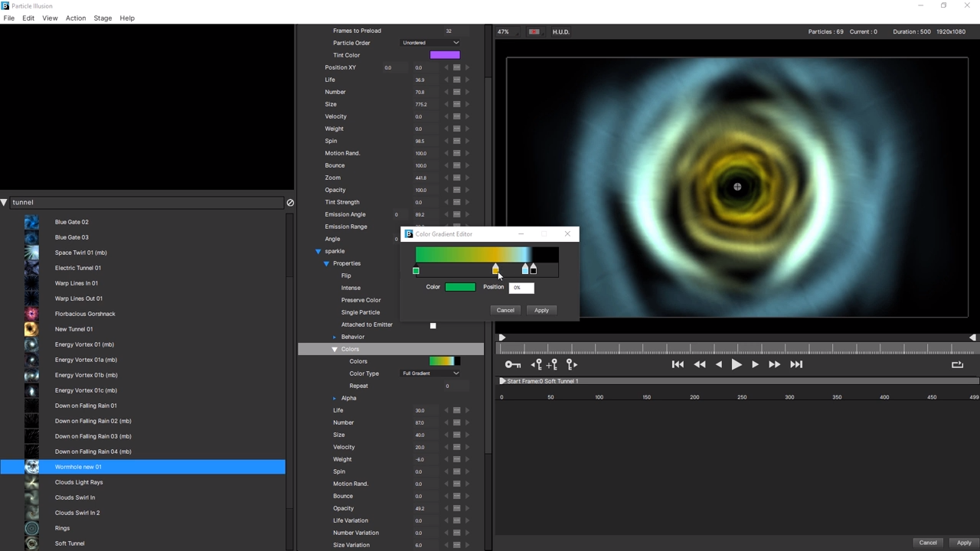Screen dimensions: 980x551
Task: Open the Action menu
Action: 75,18
